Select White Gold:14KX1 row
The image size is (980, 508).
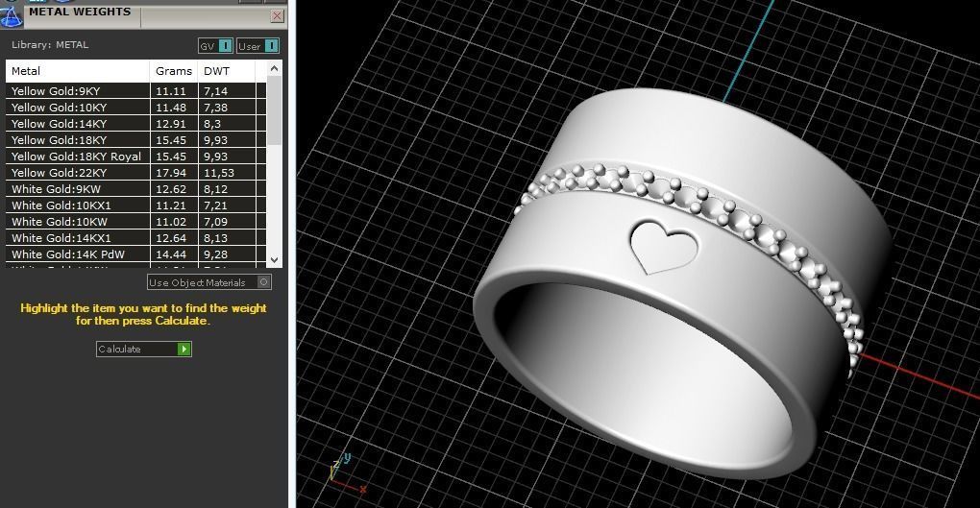pos(135,237)
